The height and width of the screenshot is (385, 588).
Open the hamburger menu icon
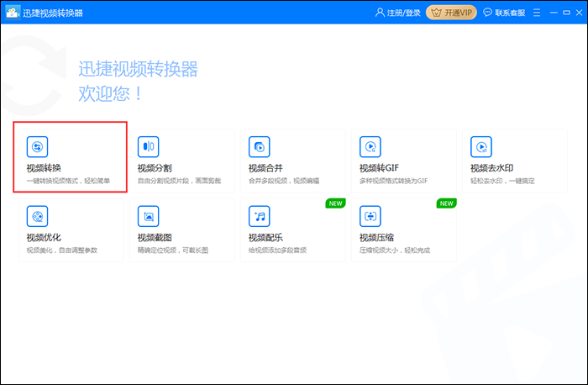click(537, 13)
